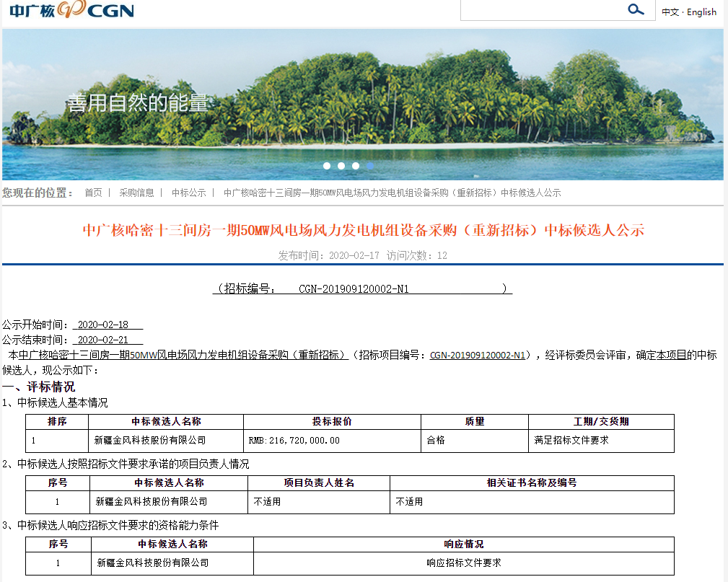This screenshot has width=728, height=582.
Task: Click the 访问次数 12 counter
Action: click(x=417, y=255)
